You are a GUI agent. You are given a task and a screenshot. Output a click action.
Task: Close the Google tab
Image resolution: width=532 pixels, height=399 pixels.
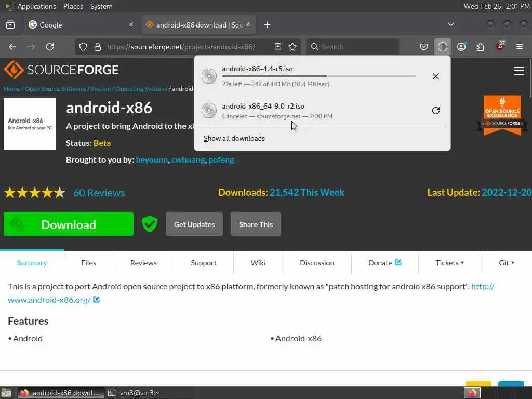(x=131, y=24)
